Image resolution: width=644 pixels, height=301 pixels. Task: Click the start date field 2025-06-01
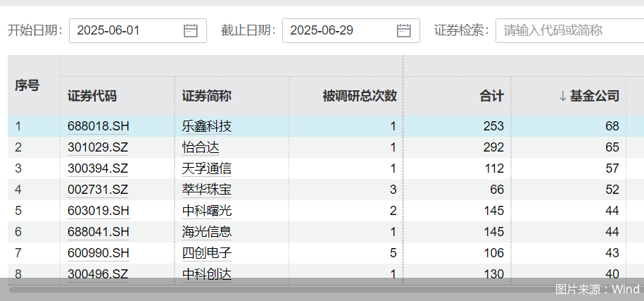click(x=127, y=30)
